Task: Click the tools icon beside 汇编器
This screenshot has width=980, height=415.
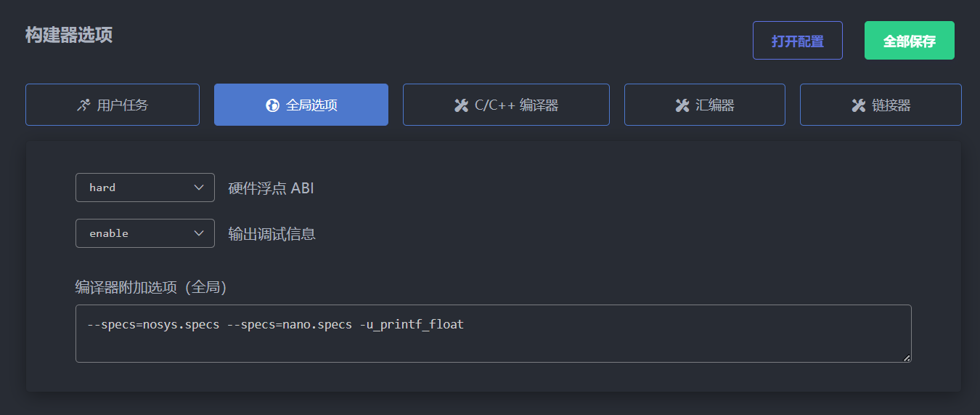Action: pos(682,105)
